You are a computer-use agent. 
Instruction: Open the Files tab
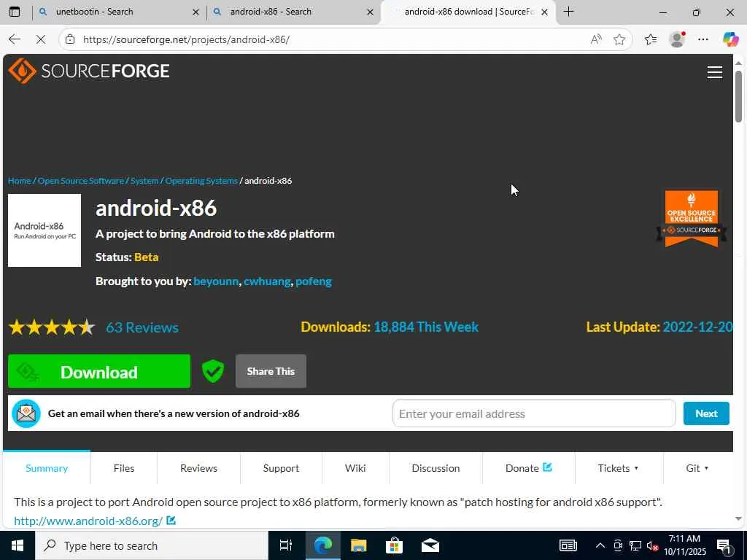click(x=124, y=468)
